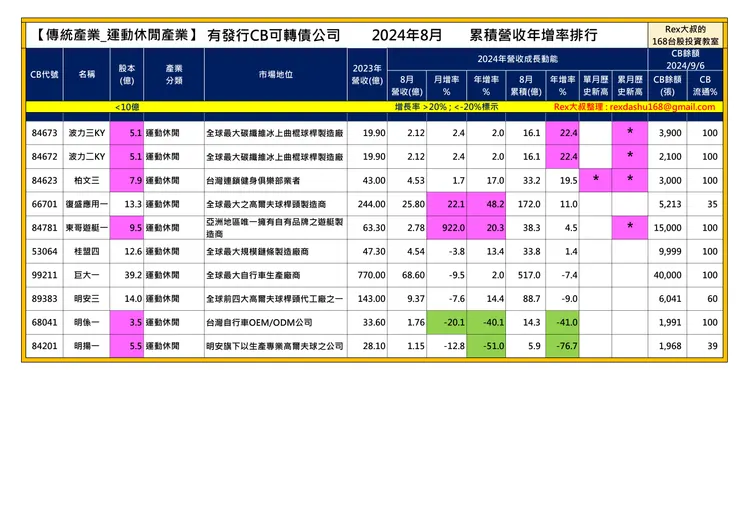Click cumulative growth value 19.5

568,180
